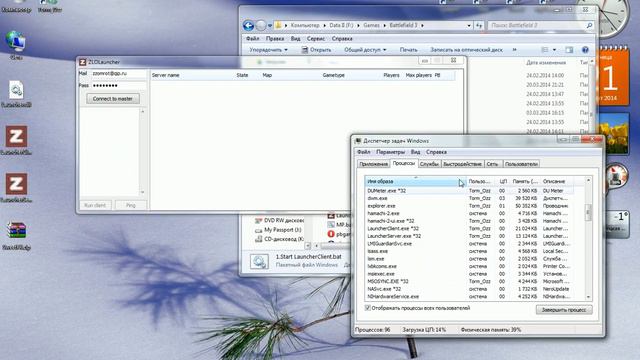Open the Файл menu in Task Manager
Screen dimensions: 640x360
363,152
